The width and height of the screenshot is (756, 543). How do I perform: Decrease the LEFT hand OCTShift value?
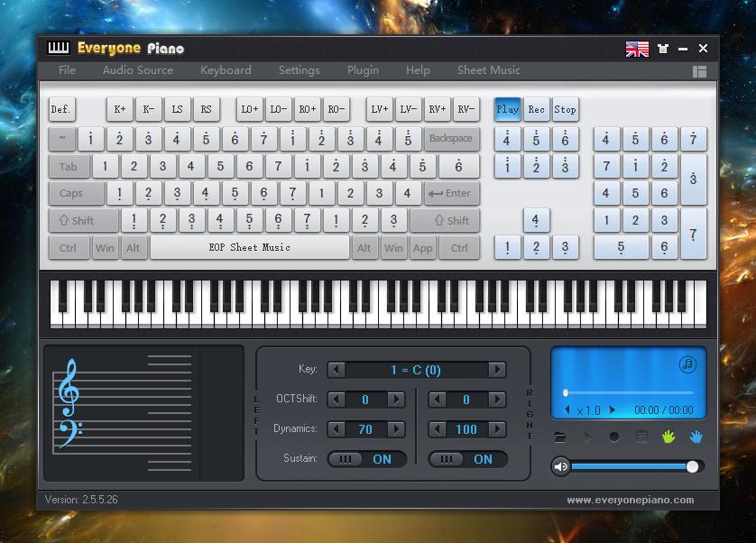(x=337, y=400)
